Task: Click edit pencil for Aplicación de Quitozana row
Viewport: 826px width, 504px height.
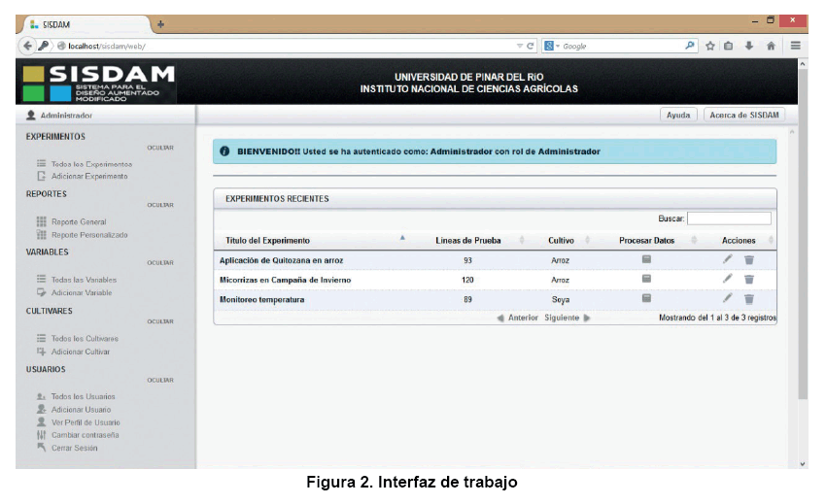Action: (728, 259)
